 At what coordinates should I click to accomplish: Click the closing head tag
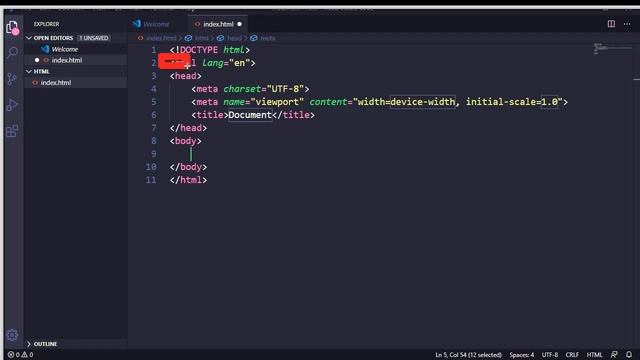click(188, 128)
